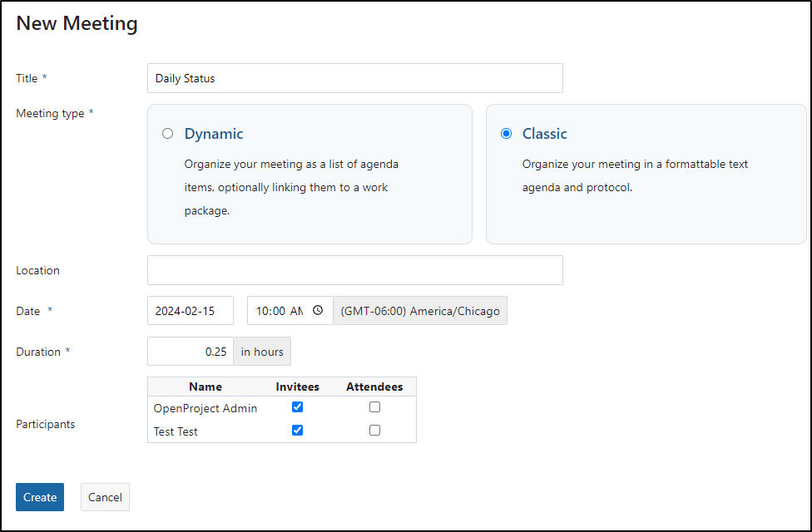Focus the Title field containing Daily Status
The image size is (812, 532).
click(355, 78)
